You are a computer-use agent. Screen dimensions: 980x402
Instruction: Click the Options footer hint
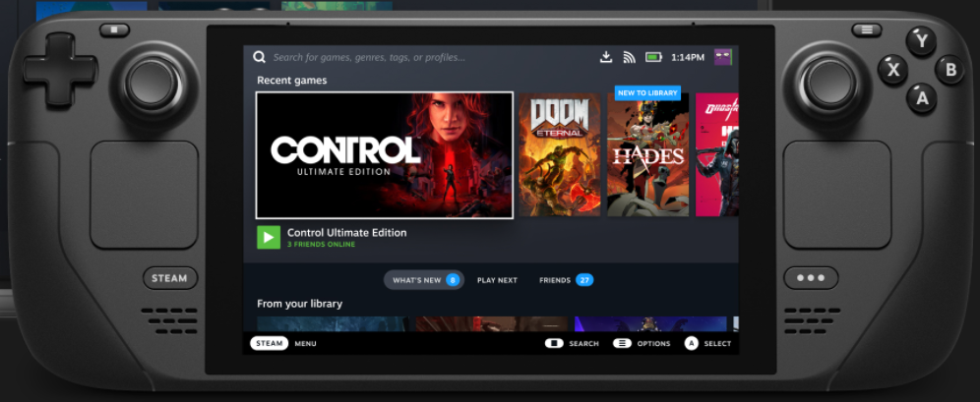pos(642,343)
